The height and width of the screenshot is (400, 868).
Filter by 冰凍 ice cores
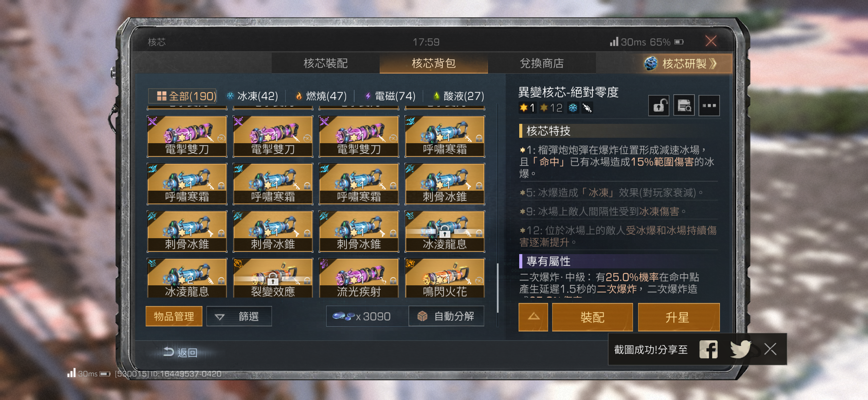point(252,96)
